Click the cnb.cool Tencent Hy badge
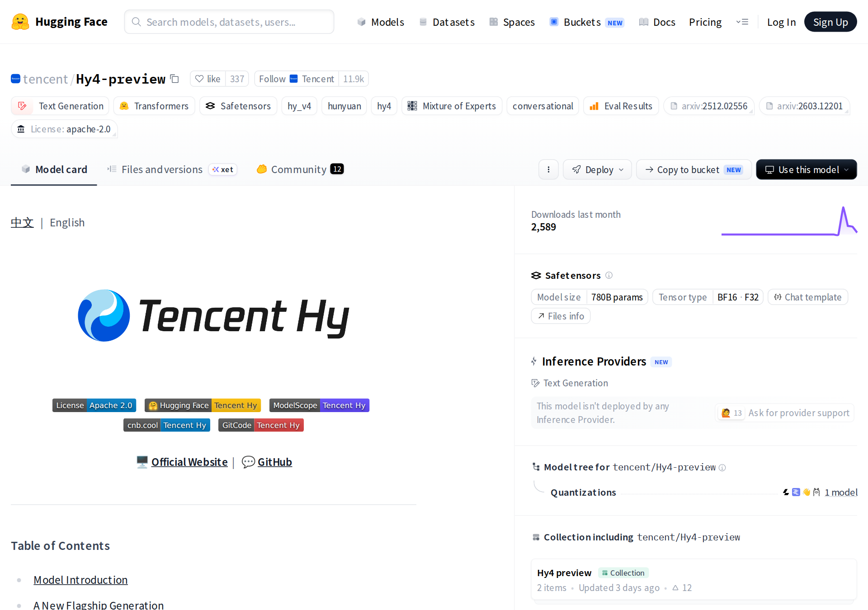 (x=167, y=425)
